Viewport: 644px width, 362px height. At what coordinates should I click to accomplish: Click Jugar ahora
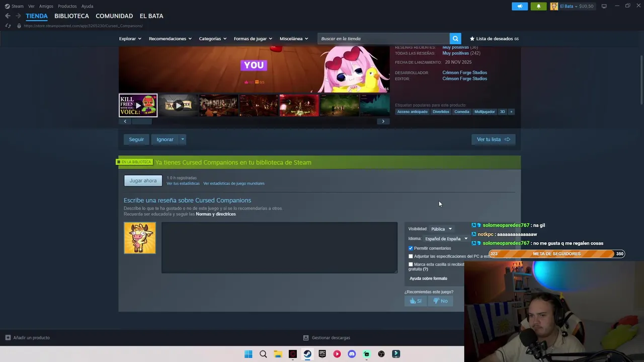[x=143, y=180]
